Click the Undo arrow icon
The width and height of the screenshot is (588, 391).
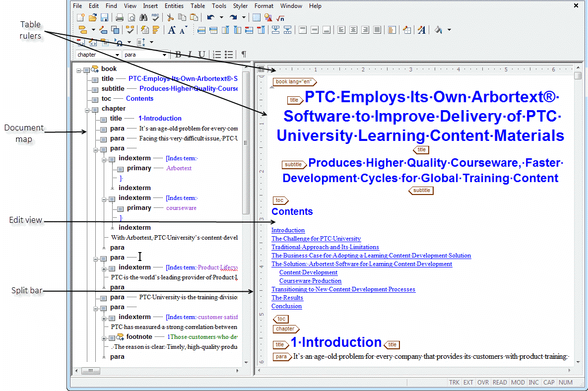pos(210,18)
